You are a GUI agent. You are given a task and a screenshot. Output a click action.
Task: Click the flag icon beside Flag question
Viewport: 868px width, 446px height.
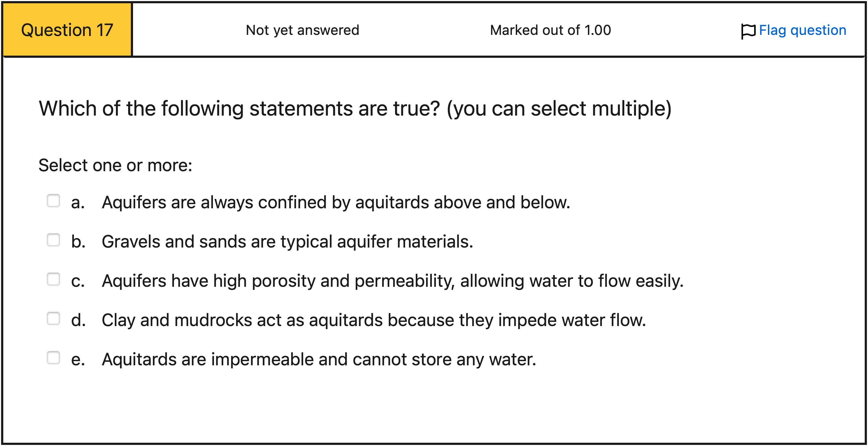[x=748, y=31]
